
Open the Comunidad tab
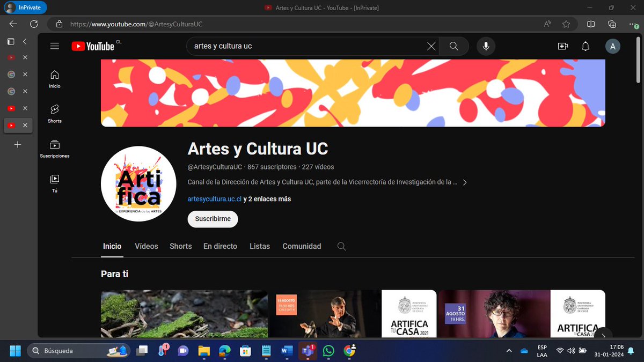point(302,246)
